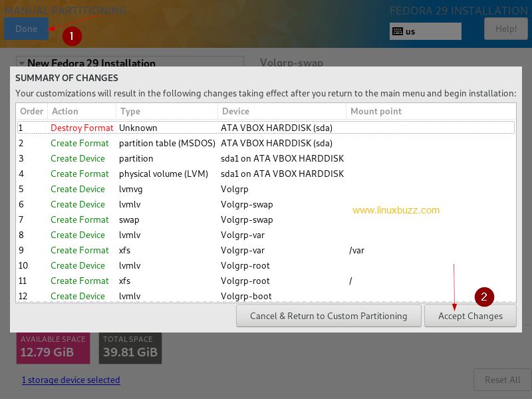532x399 pixels.
Task: Select the partition table (MSDOS) row
Action: point(266,143)
